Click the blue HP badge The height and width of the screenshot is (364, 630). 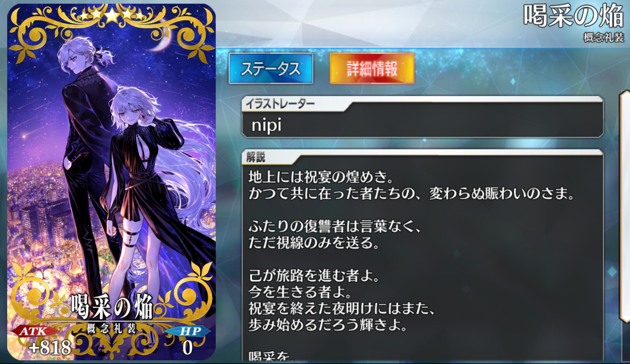(188, 331)
